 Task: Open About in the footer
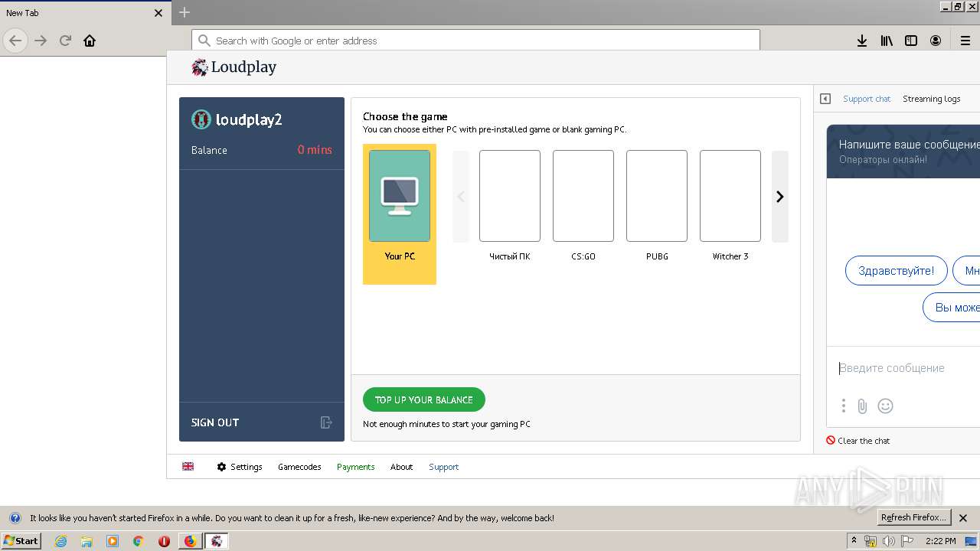click(401, 467)
